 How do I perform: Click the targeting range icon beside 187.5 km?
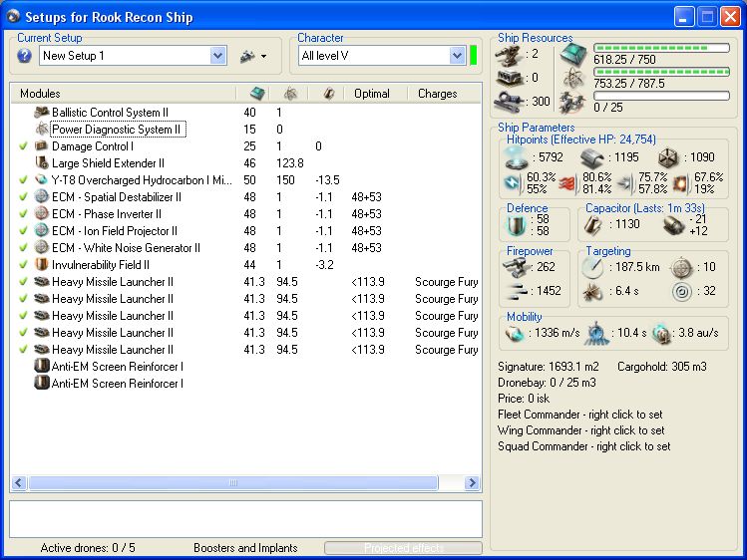click(x=592, y=267)
